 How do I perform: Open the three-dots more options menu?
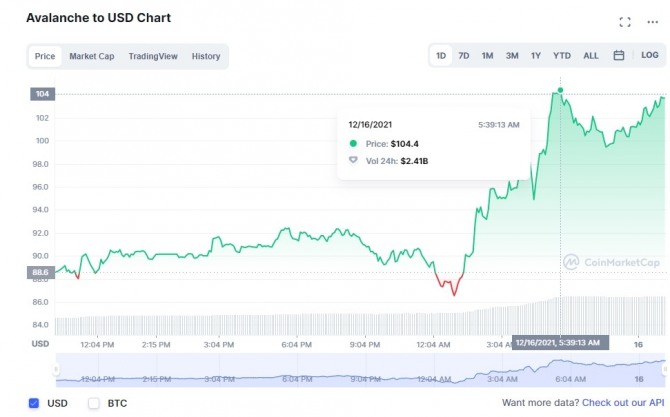coord(654,22)
